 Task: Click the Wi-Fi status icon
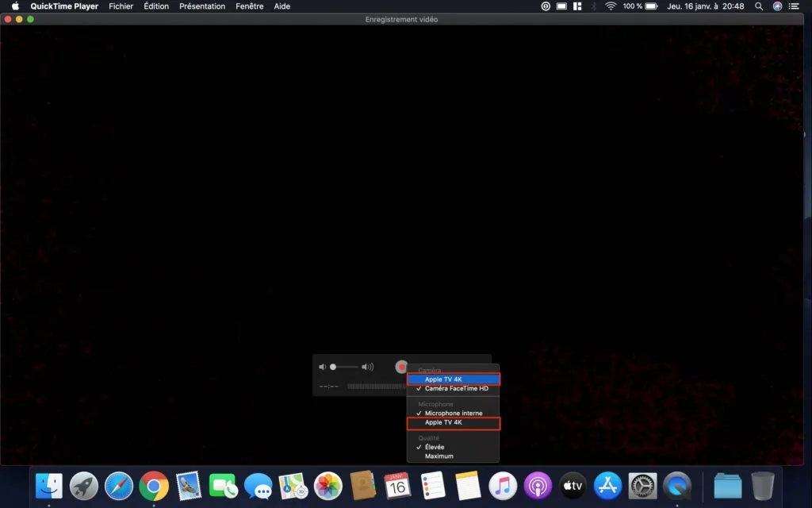(611, 6)
